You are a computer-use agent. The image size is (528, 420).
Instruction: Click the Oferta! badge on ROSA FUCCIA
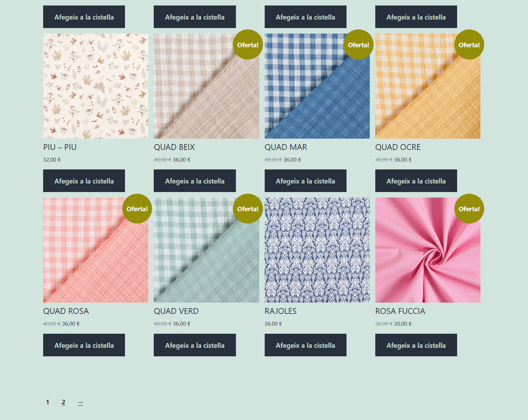click(469, 209)
